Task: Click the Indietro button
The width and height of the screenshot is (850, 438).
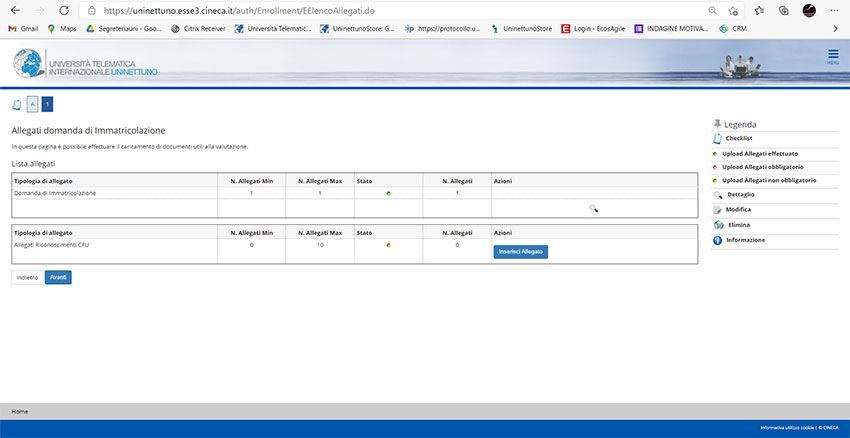Action: click(x=27, y=277)
